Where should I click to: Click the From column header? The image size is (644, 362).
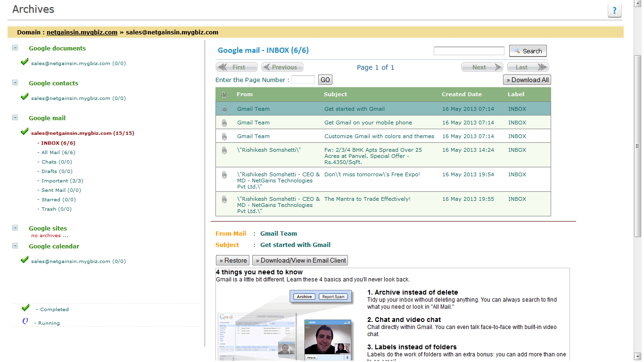245,94
